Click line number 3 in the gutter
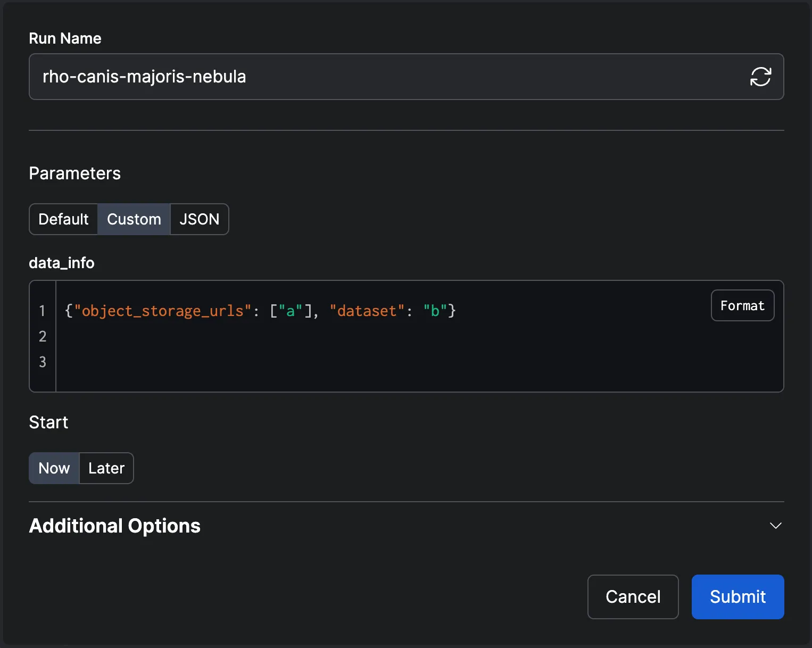 [43, 362]
